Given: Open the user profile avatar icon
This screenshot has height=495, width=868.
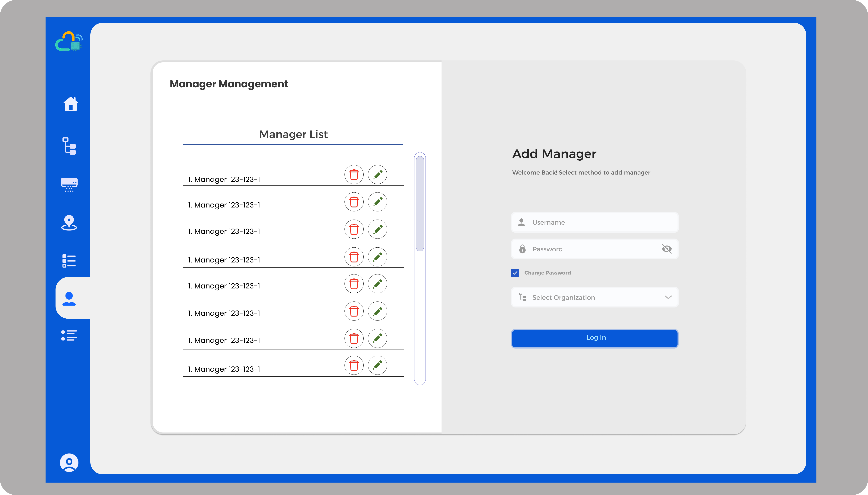Looking at the screenshot, I should pos(69,462).
